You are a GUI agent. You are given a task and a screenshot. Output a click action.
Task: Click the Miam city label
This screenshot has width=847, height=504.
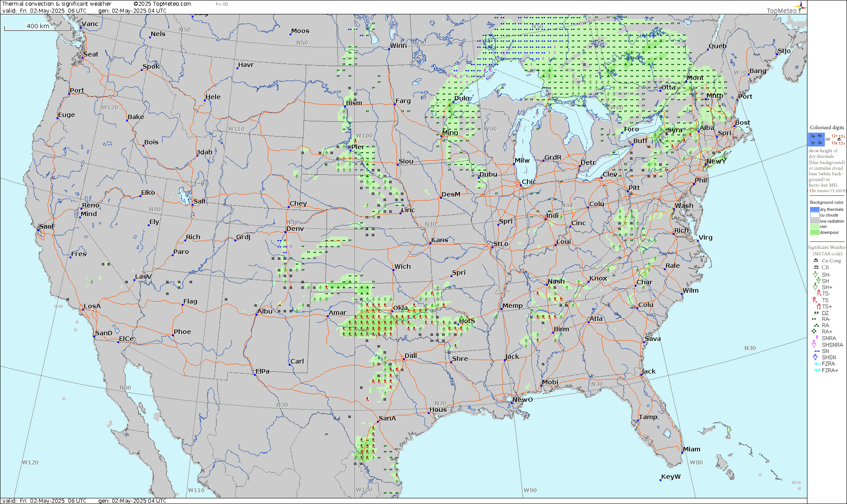coord(691,449)
